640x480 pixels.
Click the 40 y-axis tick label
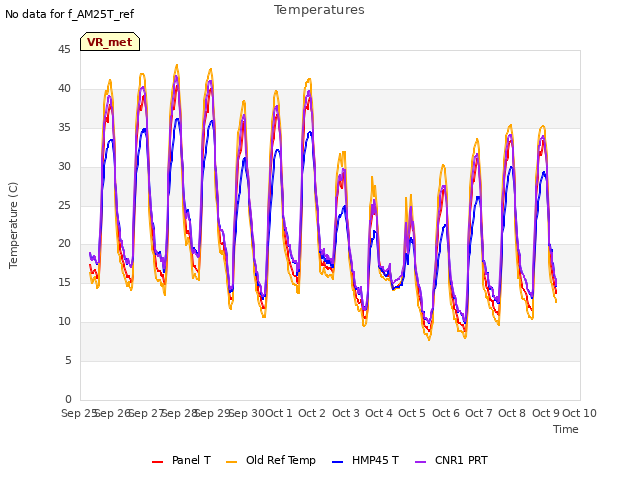click(64, 88)
